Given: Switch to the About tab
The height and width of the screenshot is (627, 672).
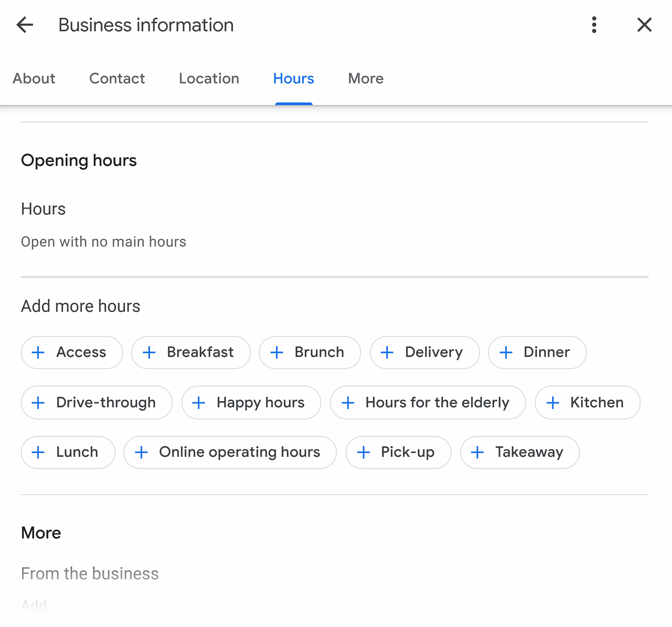Looking at the screenshot, I should (34, 78).
